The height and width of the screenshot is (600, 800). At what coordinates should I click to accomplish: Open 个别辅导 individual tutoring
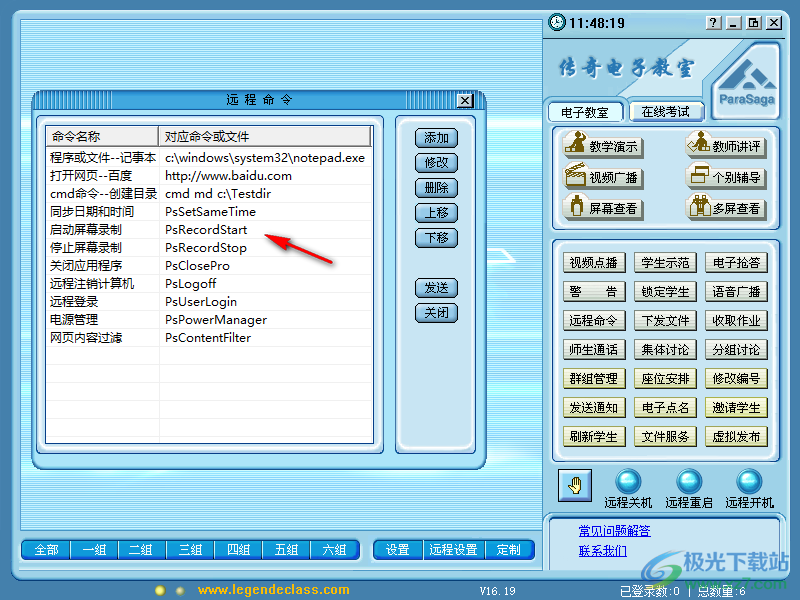pos(726,177)
